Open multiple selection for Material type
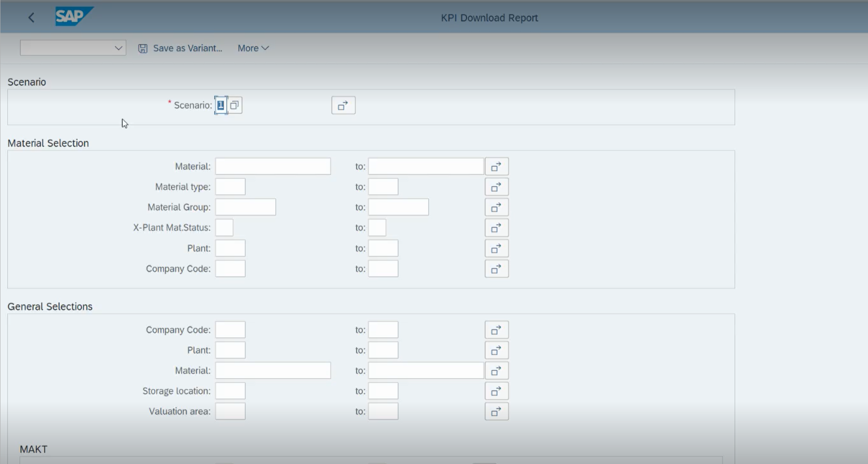Image resolution: width=868 pixels, height=464 pixels. tap(496, 187)
